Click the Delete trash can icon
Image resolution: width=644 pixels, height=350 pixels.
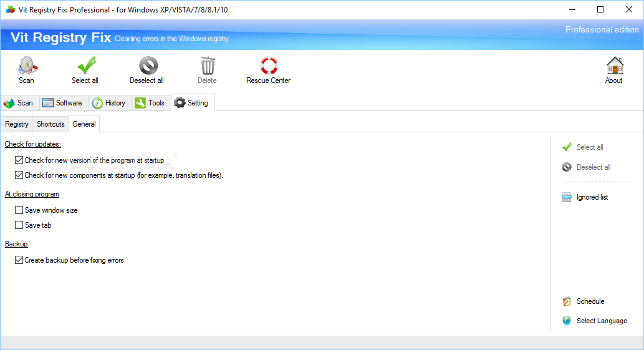point(208,66)
